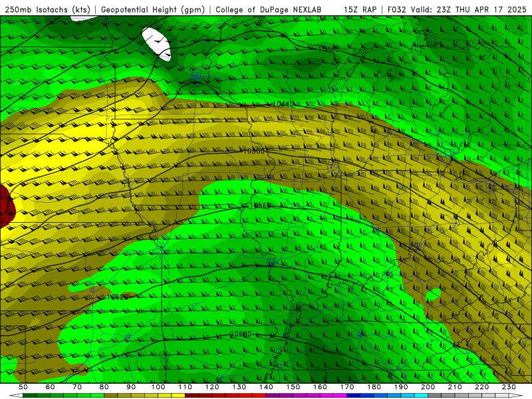Click the '15Z RAP' model run label
Viewport: 532px width, 399px height.
pos(360,10)
